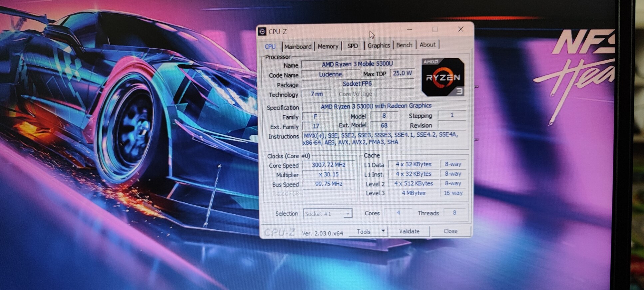Screen dimensions: 644x290
Task: Click the Level 3 size 4 MBytes
Action: coord(414,193)
